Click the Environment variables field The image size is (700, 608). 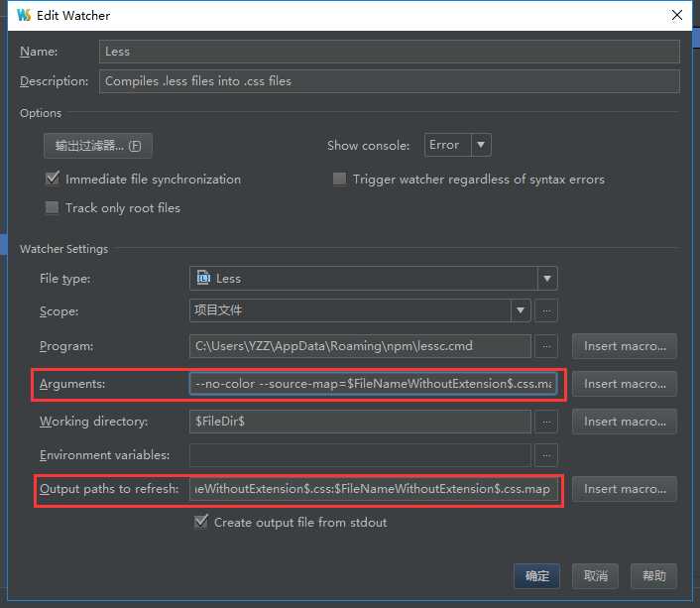pyautogui.click(x=360, y=455)
